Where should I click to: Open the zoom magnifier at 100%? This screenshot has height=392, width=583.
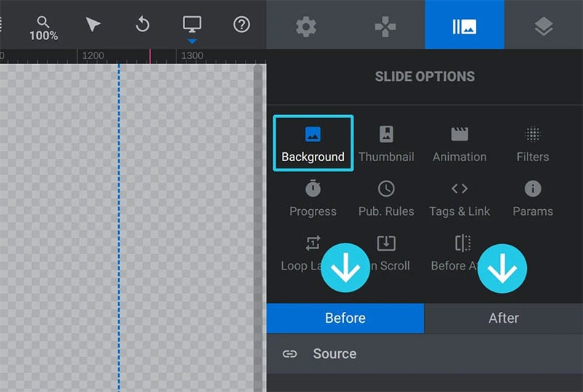(44, 28)
